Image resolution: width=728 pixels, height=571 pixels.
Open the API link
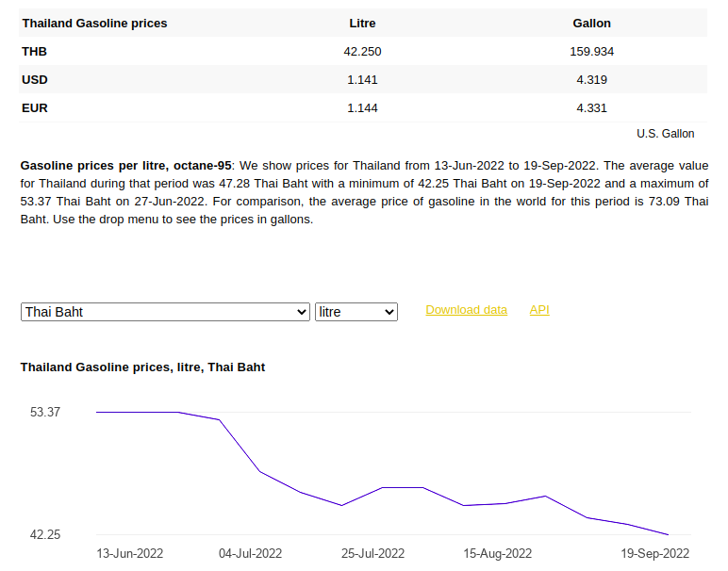click(x=539, y=310)
